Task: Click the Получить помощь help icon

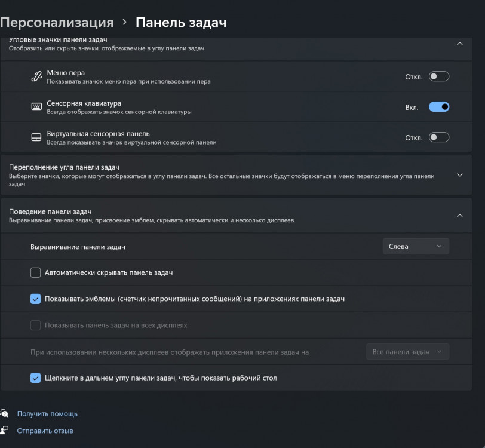Action: click(4, 413)
